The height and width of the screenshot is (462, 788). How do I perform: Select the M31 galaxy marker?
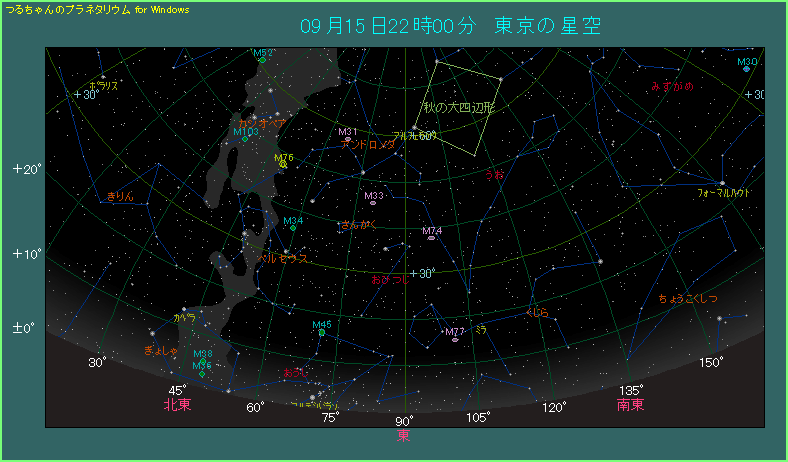pyautogui.click(x=347, y=138)
